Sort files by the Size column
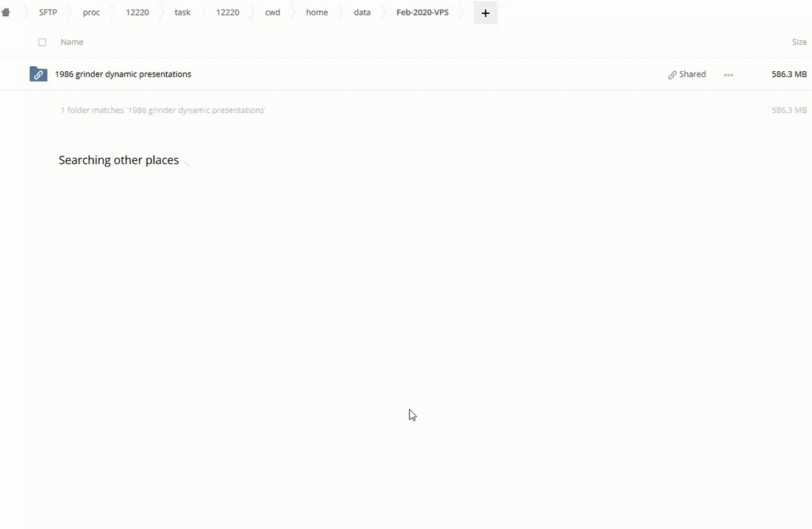This screenshot has width=812, height=529. (799, 42)
